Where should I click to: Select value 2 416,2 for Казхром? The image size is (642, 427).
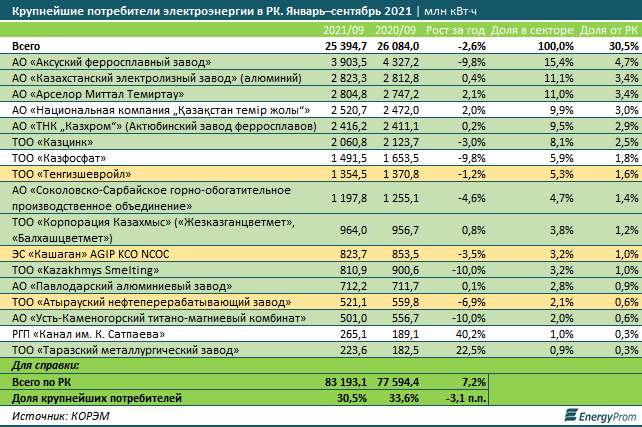[x=349, y=126]
